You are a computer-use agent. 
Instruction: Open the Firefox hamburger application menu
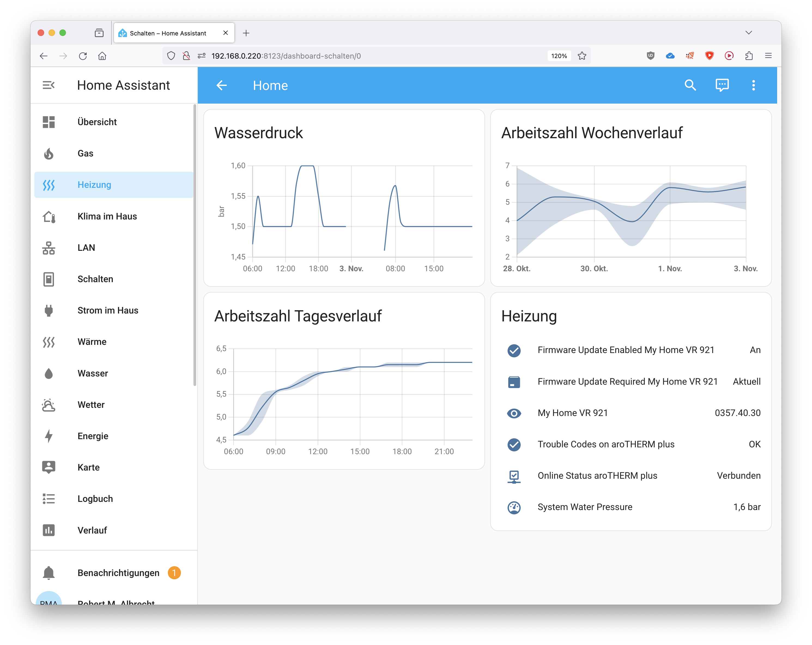pos(768,56)
